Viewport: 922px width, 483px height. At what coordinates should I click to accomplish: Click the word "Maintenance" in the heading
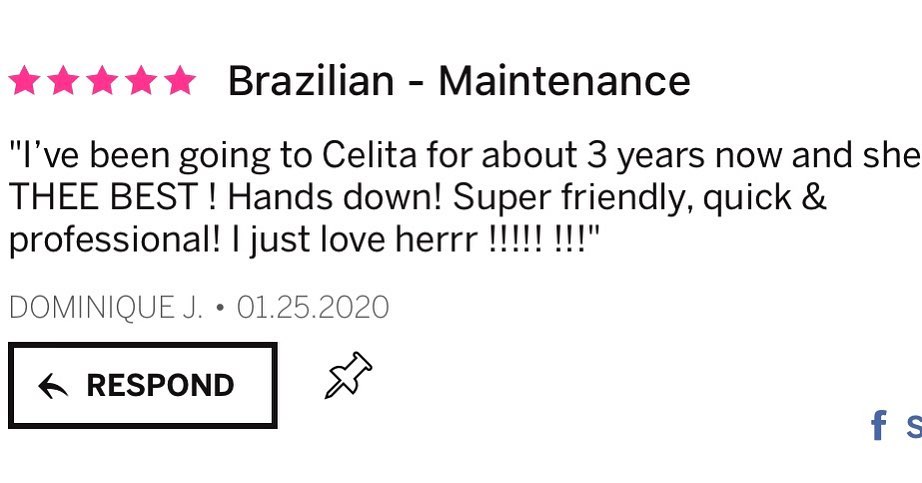tap(564, 81)
